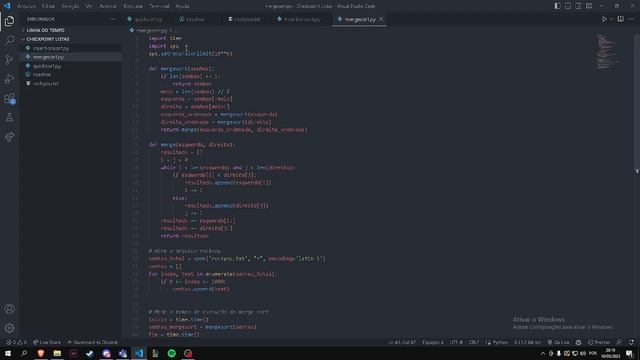Screen dimensions: 640x360
Task: Select Python interpreter version in status bar
Action: pos(527,342)
